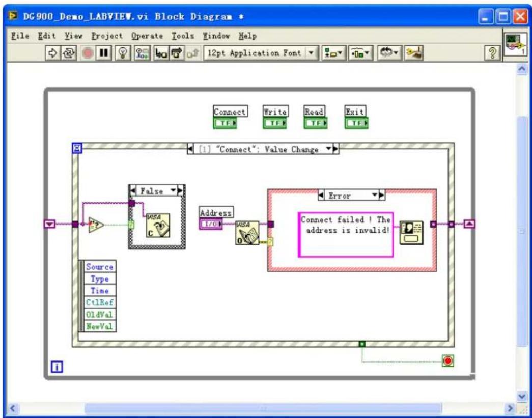Toggle Highlight Execution light bulb
This screenshot has height=418, width=532.
pyautogui.click(x=123, y=53)
